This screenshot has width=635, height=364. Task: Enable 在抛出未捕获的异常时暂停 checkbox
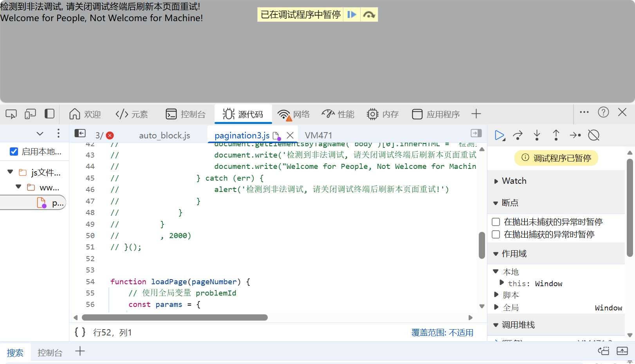[x=496, y=222]
